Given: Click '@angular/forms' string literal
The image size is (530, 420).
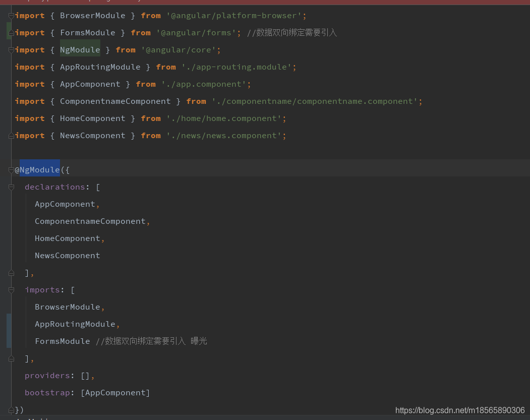Looking at the screenshot, I should pos(196,33).
